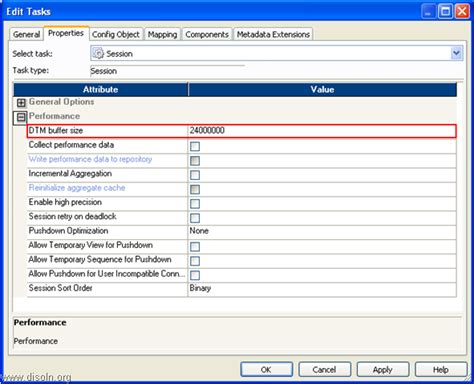Minimize the Edit Tasks window
The image size is (474, 384).
tap(428, 12)
